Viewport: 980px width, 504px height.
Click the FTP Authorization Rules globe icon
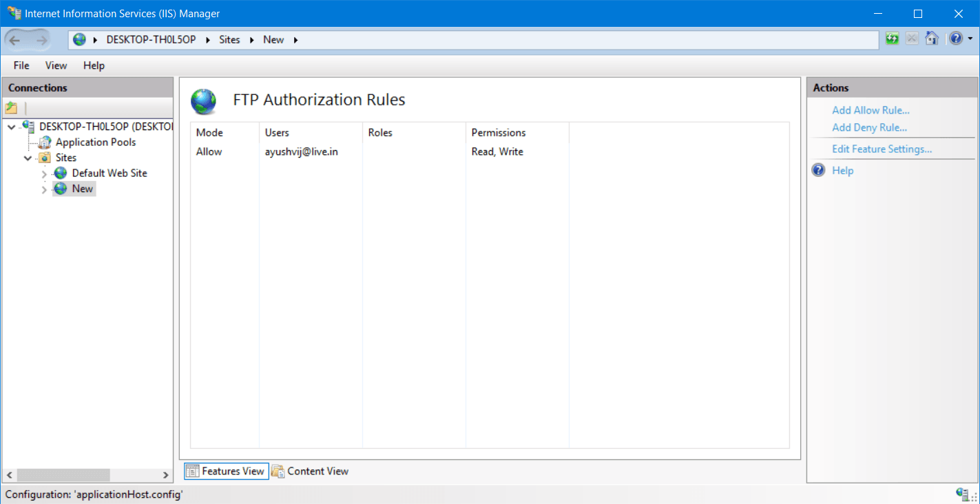pyautogui.click(x=203, y=101)
